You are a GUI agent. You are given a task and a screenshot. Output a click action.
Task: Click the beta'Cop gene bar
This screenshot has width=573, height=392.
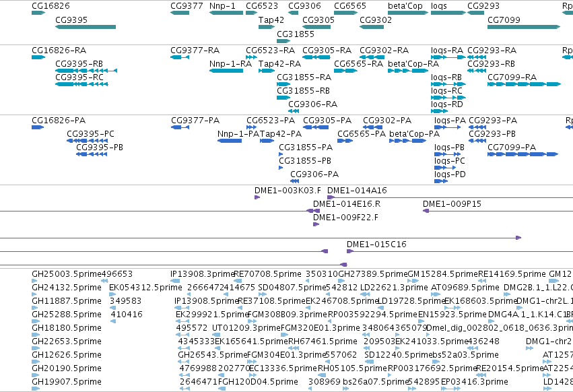point(408,13)
